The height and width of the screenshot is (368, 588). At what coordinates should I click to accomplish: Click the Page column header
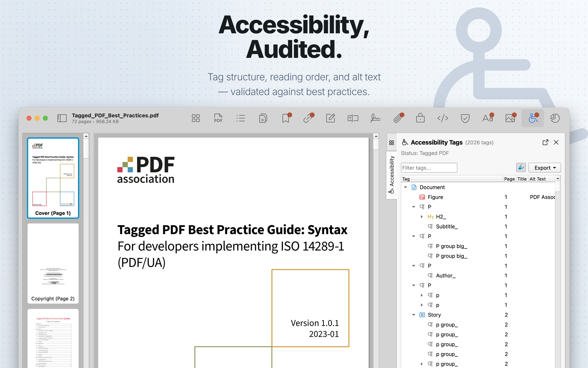point(509,179)
